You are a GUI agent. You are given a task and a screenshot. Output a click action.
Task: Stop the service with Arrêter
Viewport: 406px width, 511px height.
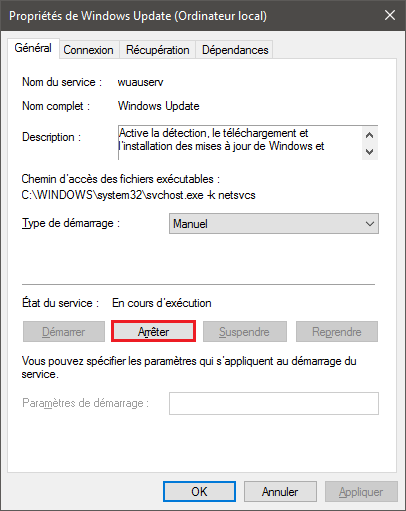[x=153, y=332]
